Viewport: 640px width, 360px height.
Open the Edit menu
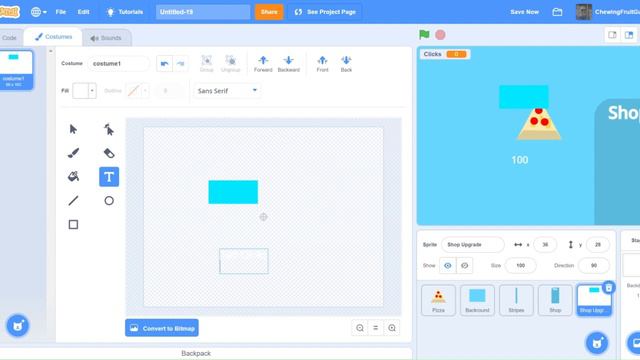[x=83, y=12]
